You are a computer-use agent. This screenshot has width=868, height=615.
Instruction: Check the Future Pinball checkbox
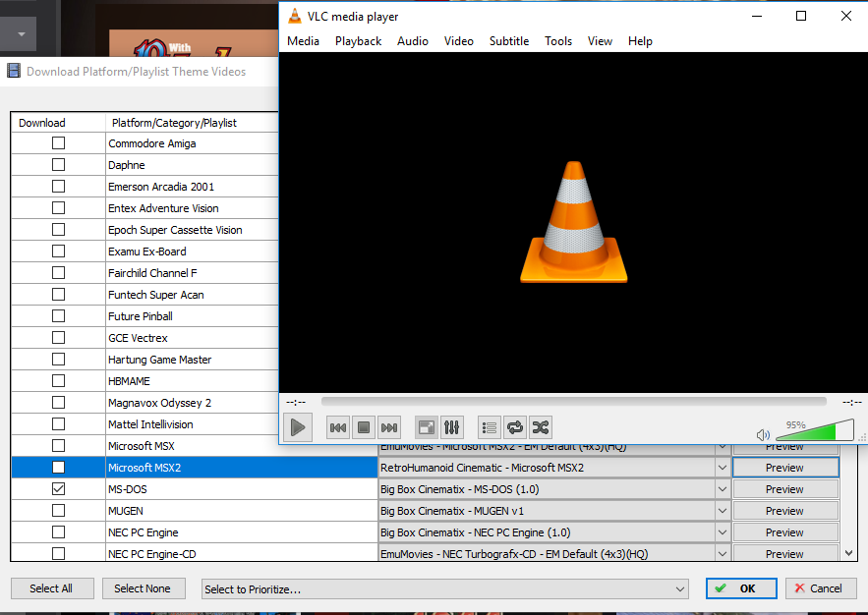point(58,315)
